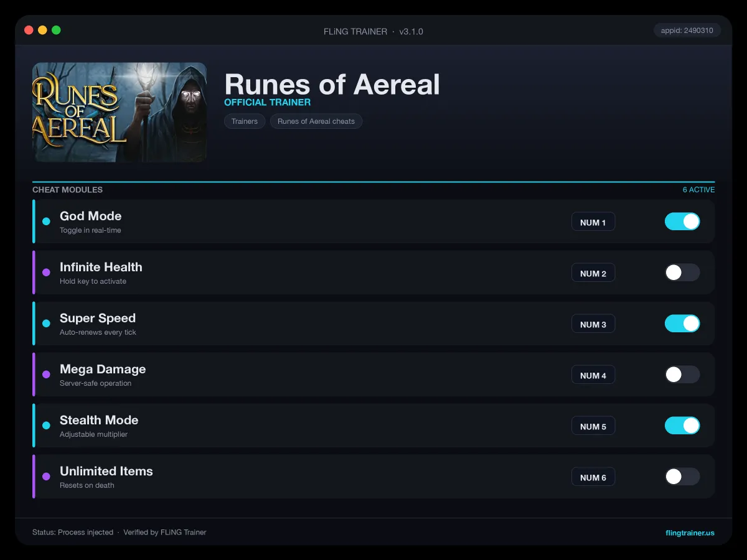The width and height of the screenshot is (747, 560).
Task: Click the purple dot next to Mega Damage
Action: 46,375
